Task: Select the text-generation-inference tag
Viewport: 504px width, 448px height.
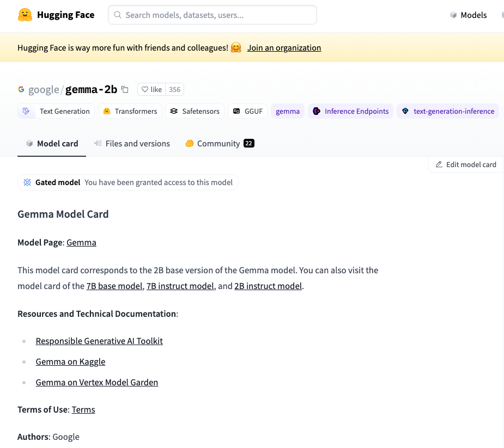Action: [x=448, y=111]
